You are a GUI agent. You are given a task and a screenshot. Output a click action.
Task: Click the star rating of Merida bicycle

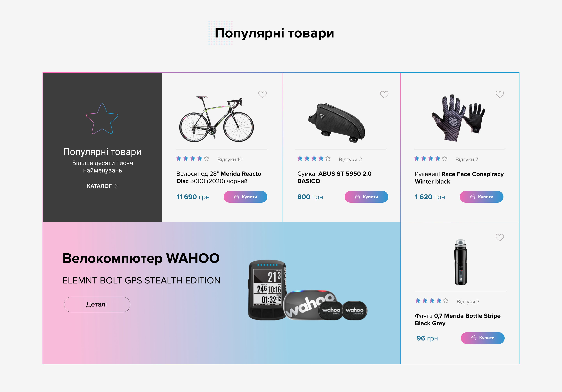click(193, 159)
